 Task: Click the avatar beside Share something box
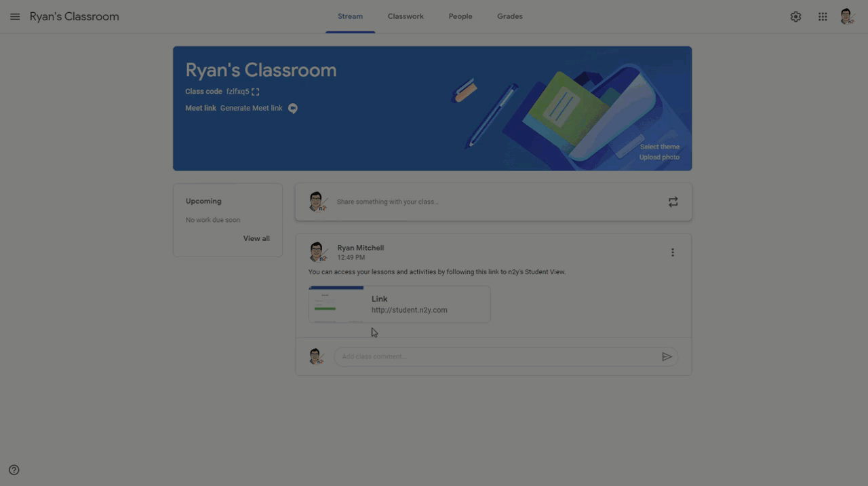point(317,202)
